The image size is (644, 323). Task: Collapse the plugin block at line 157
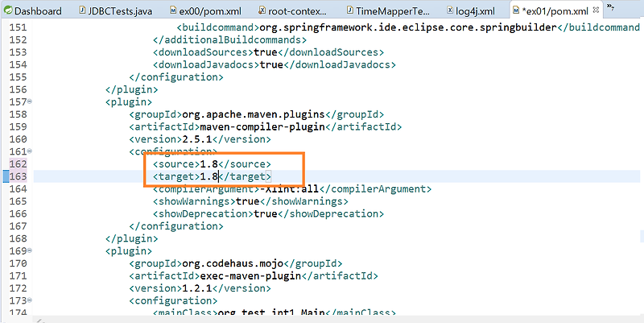pos(30,101)
